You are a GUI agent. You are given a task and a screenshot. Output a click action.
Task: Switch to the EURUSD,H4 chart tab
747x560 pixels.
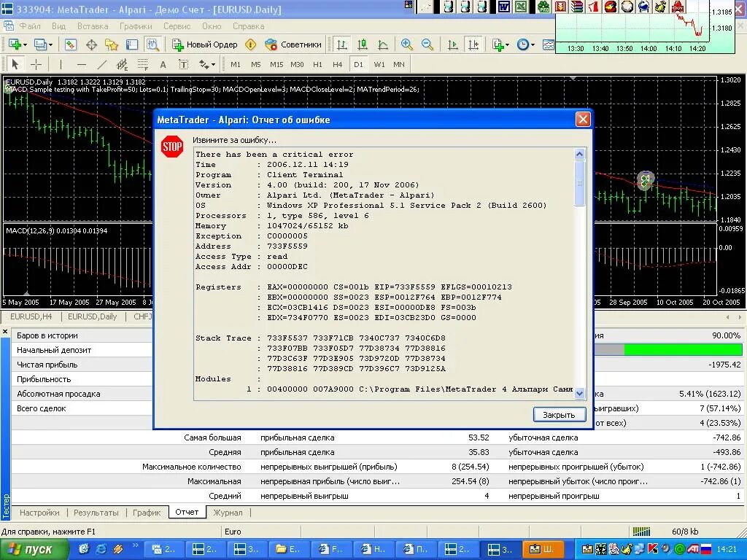point(31,316)
